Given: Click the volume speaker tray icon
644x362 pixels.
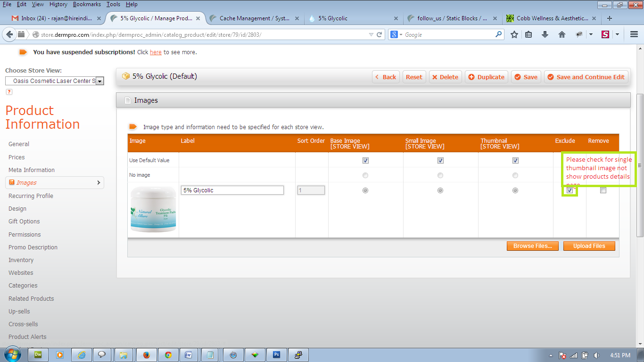Looking at the screenshot, I should 596,355.
